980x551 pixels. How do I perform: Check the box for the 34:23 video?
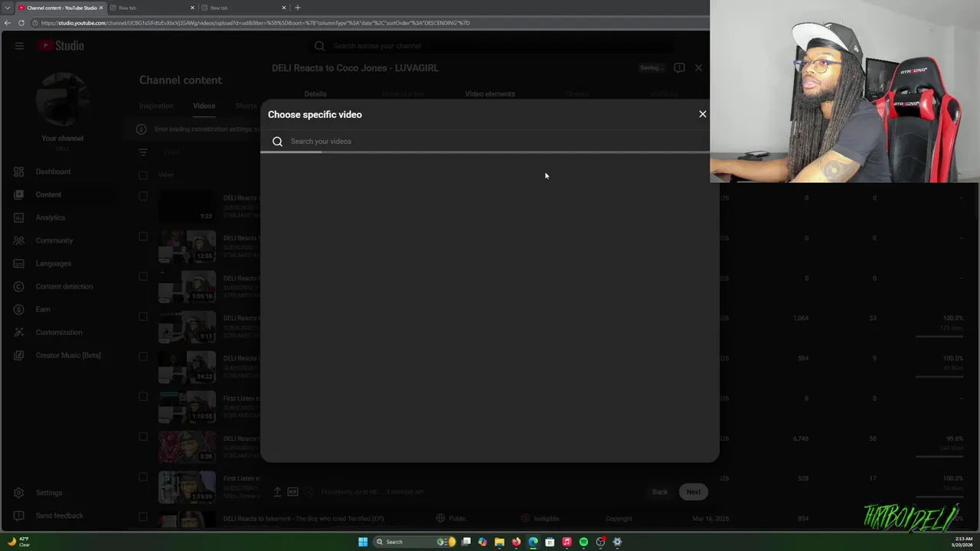(143, 357)
